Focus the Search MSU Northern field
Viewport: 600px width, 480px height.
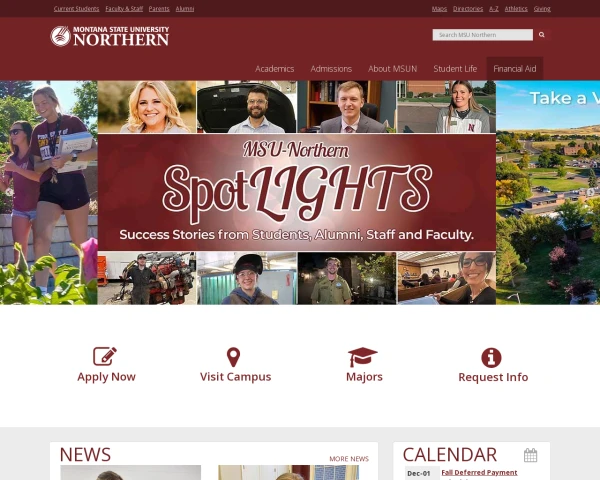483,35
